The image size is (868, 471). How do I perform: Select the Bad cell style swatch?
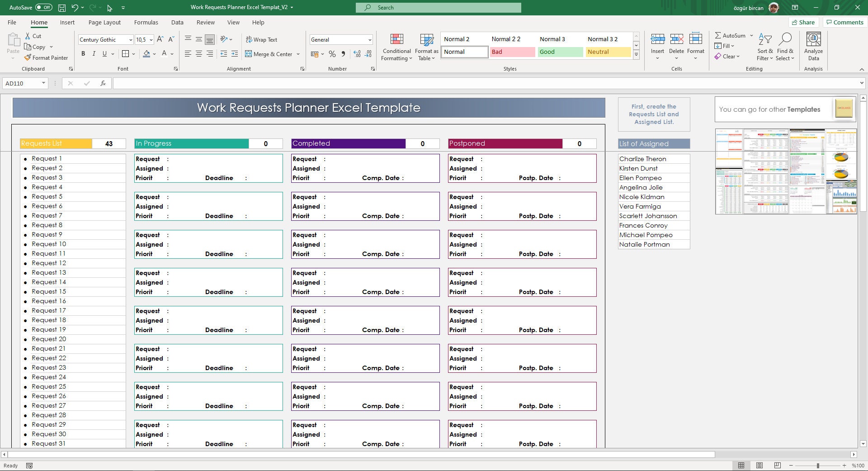coord(512,52)
